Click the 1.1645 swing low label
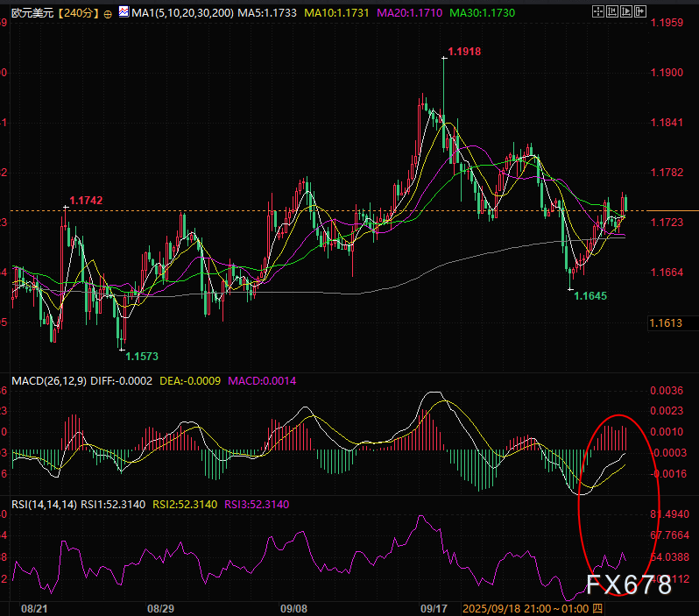 (590, 297)
